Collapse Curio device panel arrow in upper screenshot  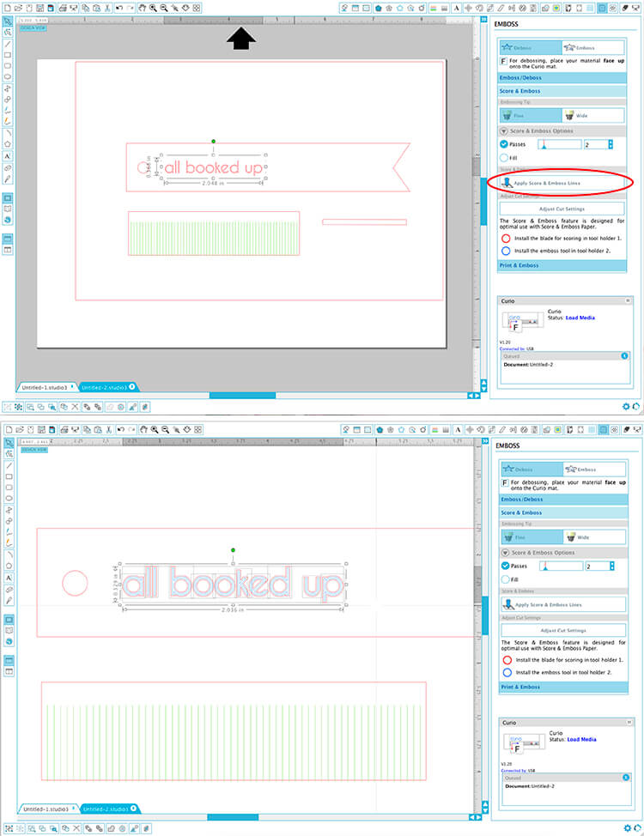tap(628, 301)
